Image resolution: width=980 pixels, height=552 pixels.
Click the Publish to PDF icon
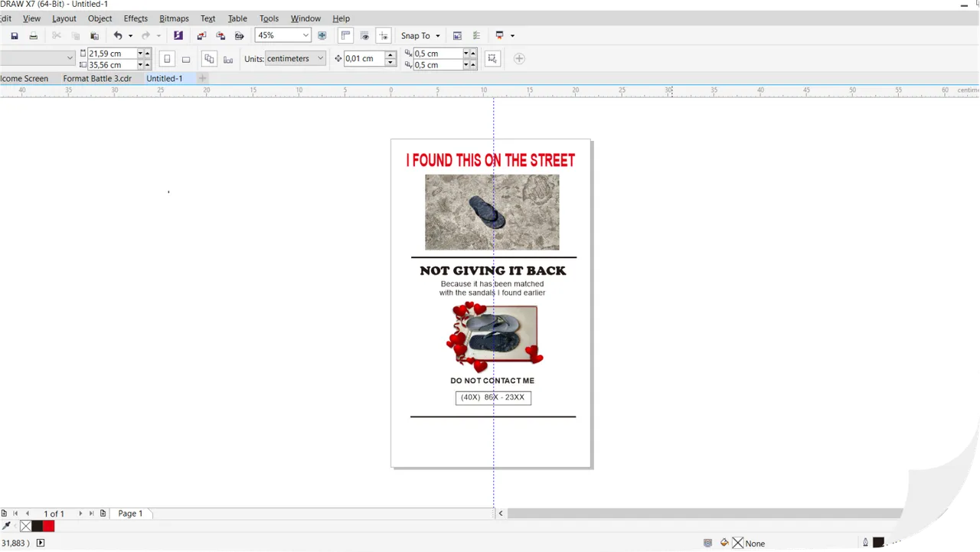tap(239, 36)
